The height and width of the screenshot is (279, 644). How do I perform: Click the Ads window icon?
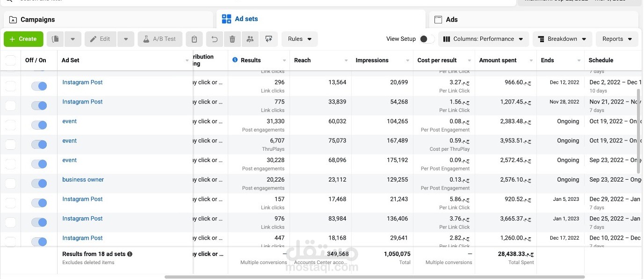click(438, 20)
